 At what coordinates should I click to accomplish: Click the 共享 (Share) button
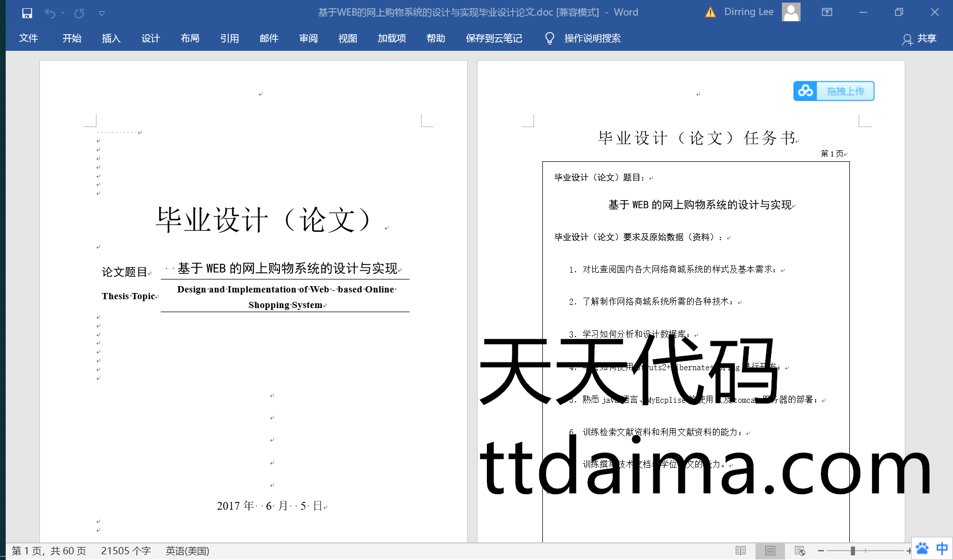pyautogui.click(x=919, y=39)
